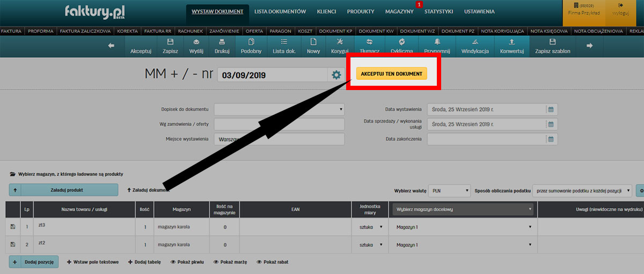
Task: Expand Wybierz magazyn docelowy dropdown
Action: point(463,209)
